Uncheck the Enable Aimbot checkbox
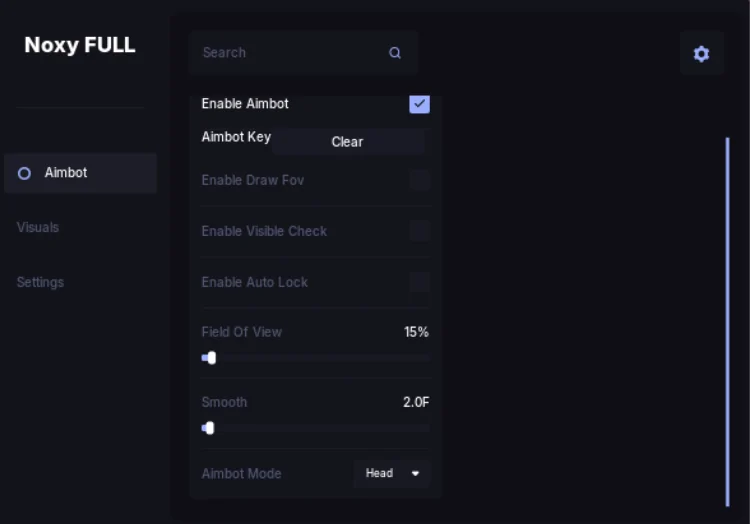 419,104
